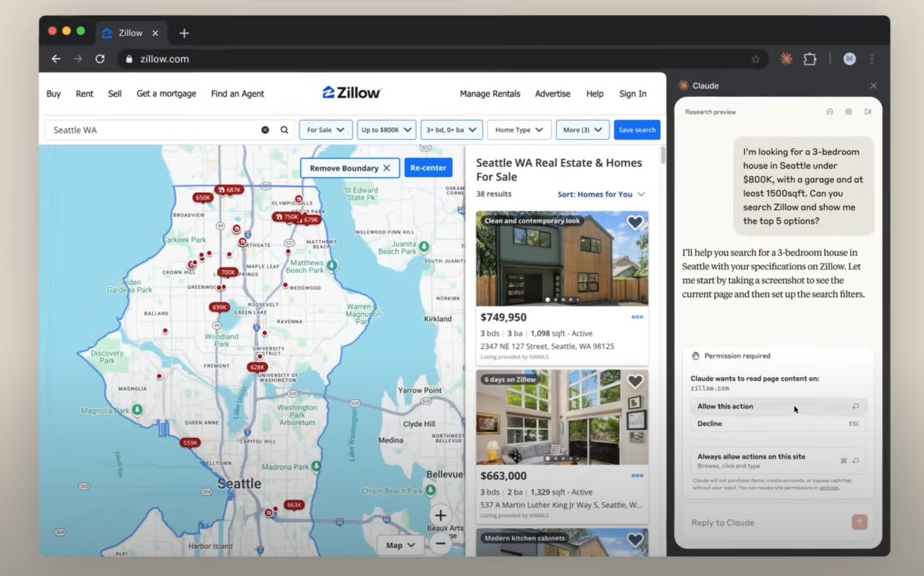This screenshot has width=924, height=576.
Task: Click the Save search button
Action: tap(637, 130)
